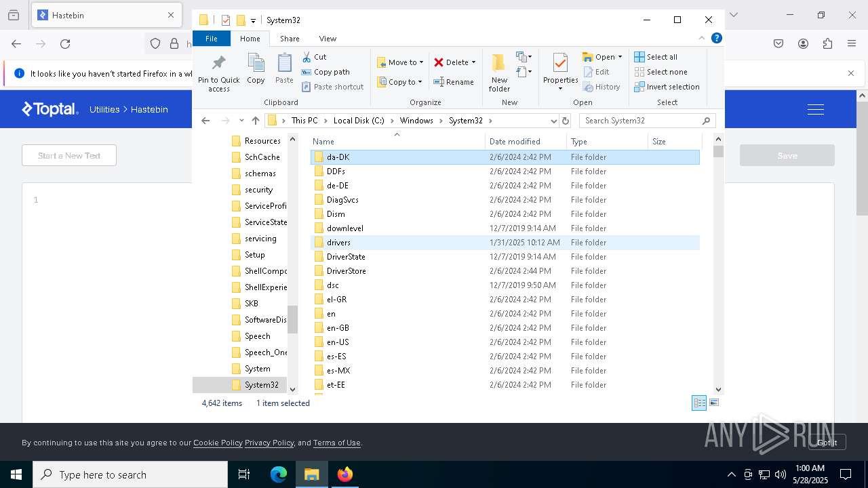Go up one folder level arrow

255,121
